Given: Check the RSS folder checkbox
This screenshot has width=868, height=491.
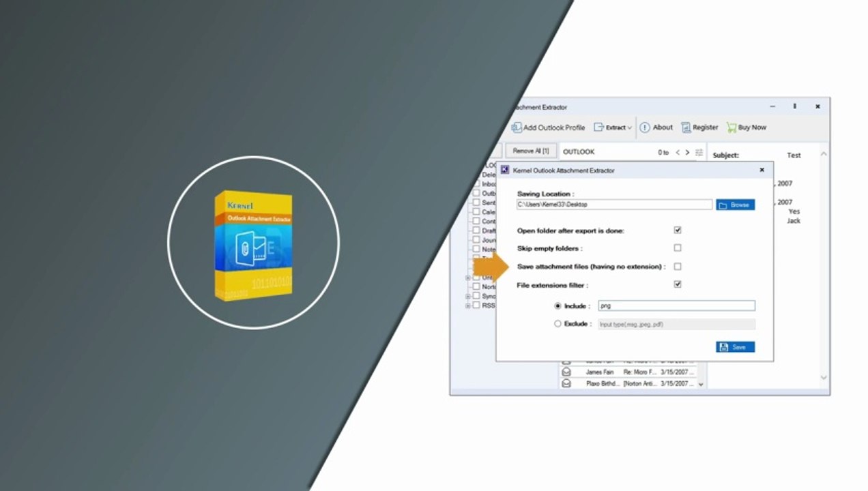Looking at the screenshot, I should 476,306.
